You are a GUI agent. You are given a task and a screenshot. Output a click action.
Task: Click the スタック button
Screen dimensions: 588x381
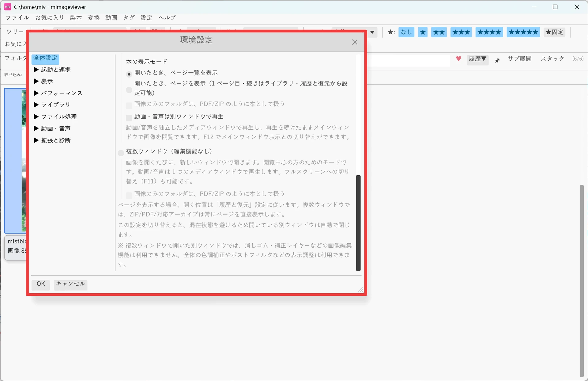tap(552, 59)
